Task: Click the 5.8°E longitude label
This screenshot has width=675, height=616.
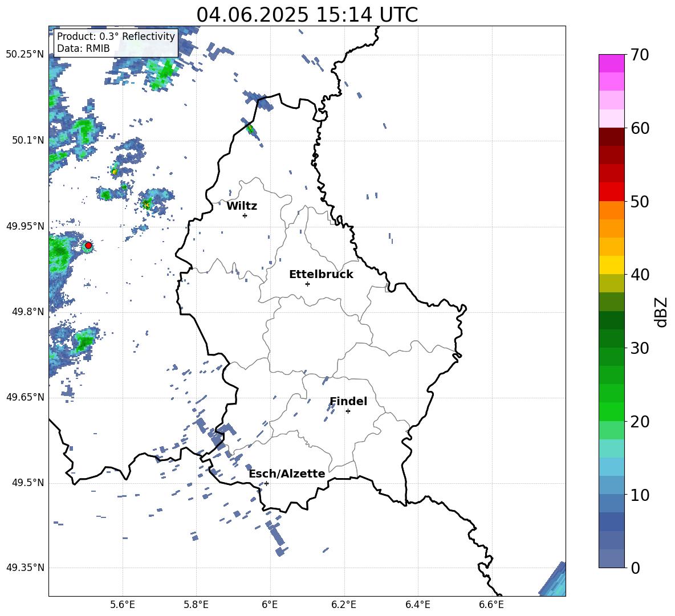Action: click(x=196, y=605)
